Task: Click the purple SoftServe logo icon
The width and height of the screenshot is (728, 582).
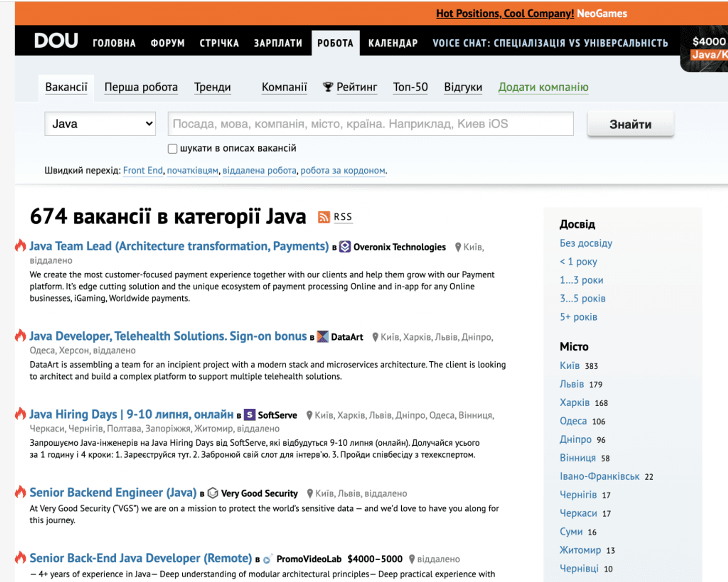Action: tap(250, 415)
